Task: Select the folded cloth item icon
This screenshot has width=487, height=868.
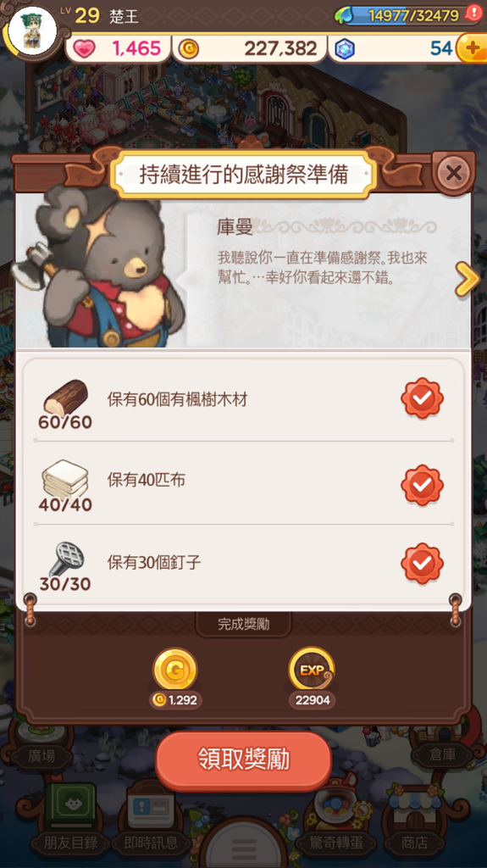Action: click(x=65, y=478)
